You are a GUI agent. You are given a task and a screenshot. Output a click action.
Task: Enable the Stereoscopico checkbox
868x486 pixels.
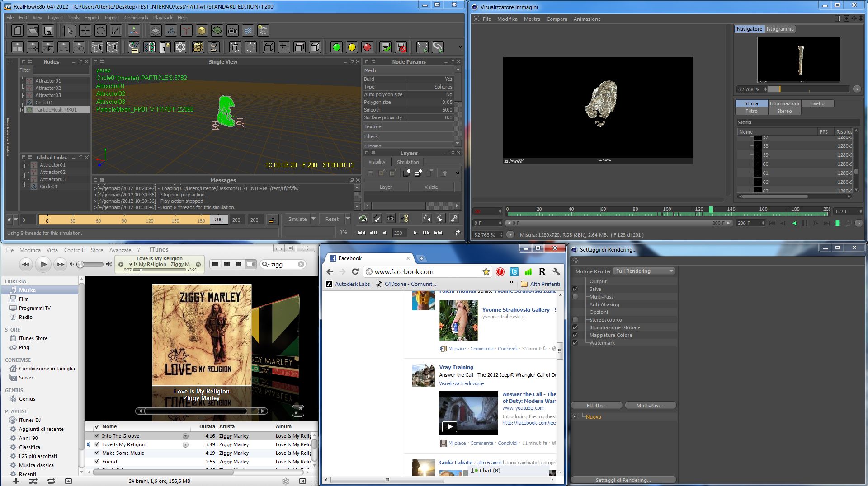click(575, 320)
